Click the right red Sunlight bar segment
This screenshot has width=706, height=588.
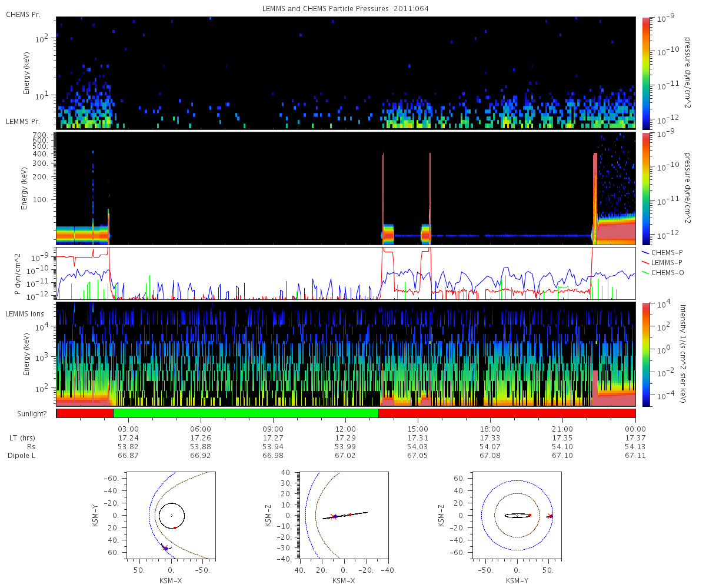point(507,413)
